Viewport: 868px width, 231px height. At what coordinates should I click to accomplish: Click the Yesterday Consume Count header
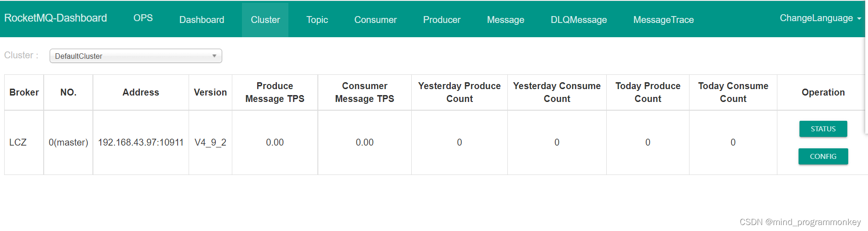pyautogui.click(x=557, y=92)
